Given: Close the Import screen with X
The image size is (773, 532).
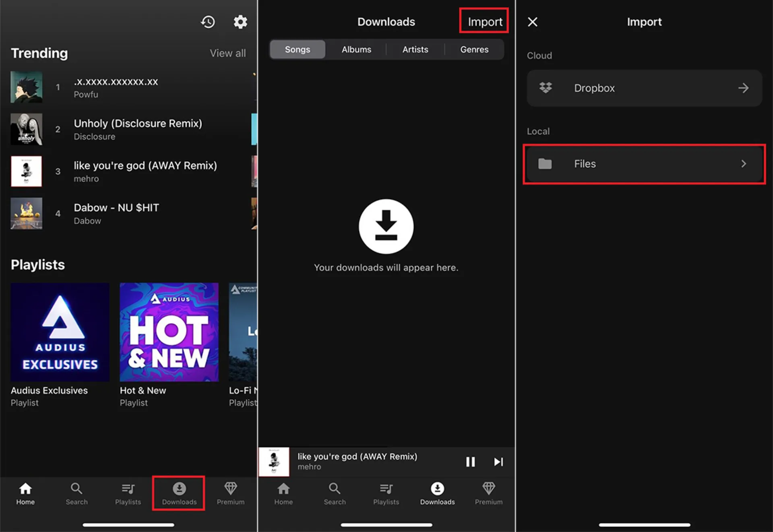Looking at the screenshot, I should tap(533, 22).
